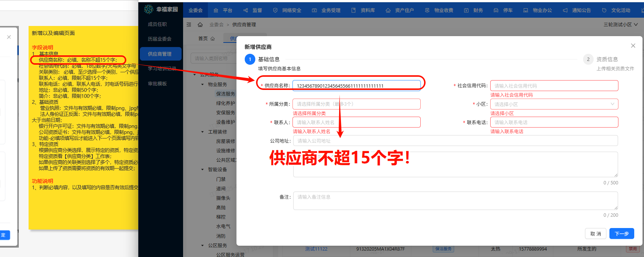This screenshot has width=644, height=257.
Task: Select 公区服务运营 in the category tree
Action: pyautogui.click(x=230, y=255)
